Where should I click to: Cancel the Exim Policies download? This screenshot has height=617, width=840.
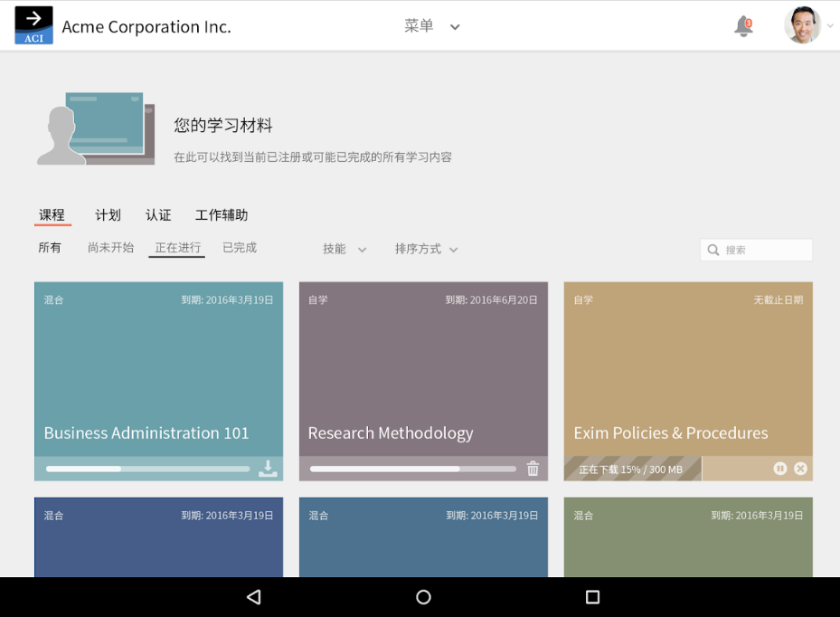tap(799, 469)
